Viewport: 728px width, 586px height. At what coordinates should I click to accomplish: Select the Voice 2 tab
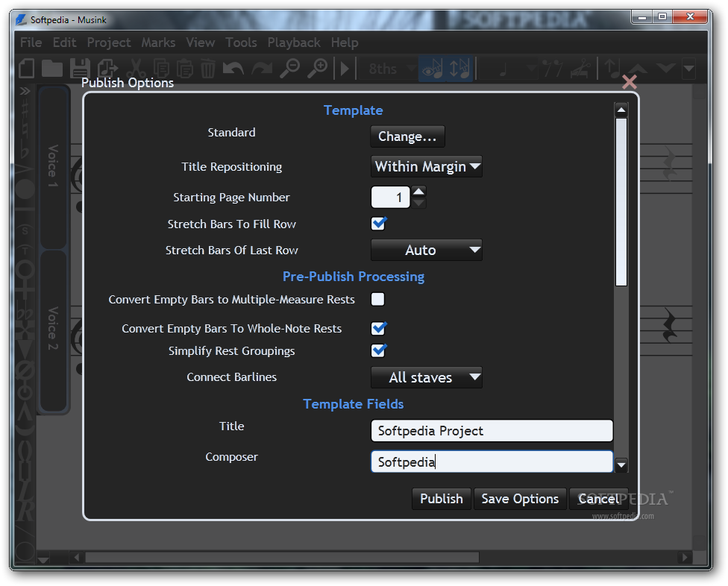[53, 329]
